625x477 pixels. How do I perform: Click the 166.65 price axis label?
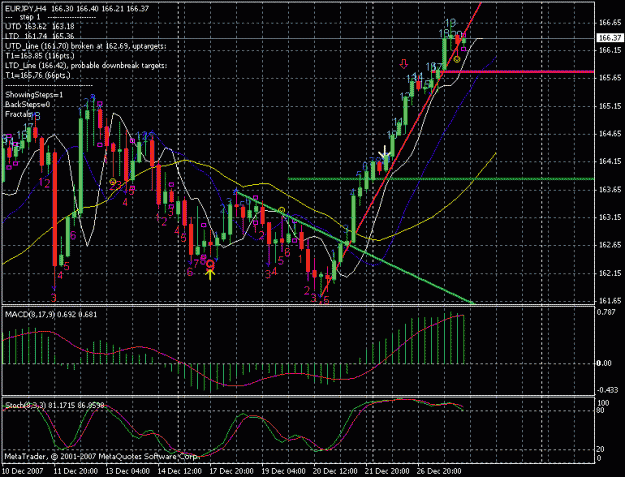610,23
